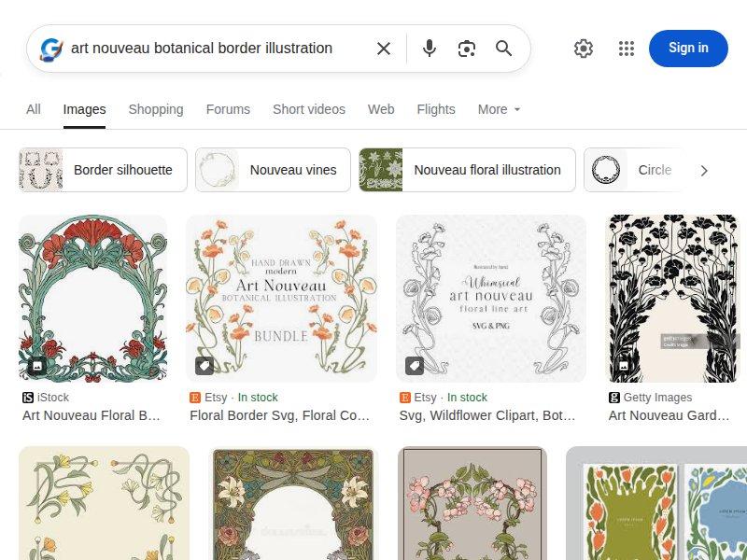The height and width of the screenshot is (560, 747).
Task: Open the Google apps grid
Action: pyautogui.click(x=627, y=49)
